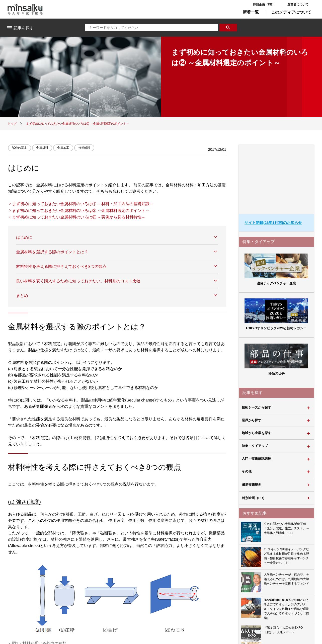Image resolution: width=322 pixels, height=644 pixels.
Task: Open 半導体入門講座 recommended article thumbnail
Action: click(251, 532)
